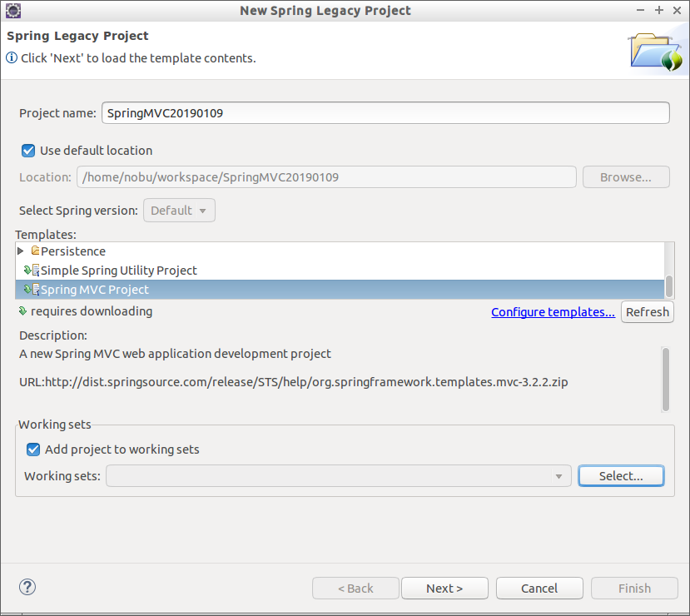Screen dimensions: 690x616
Task: Minimize the dialog window
Action: click(641, 11)
